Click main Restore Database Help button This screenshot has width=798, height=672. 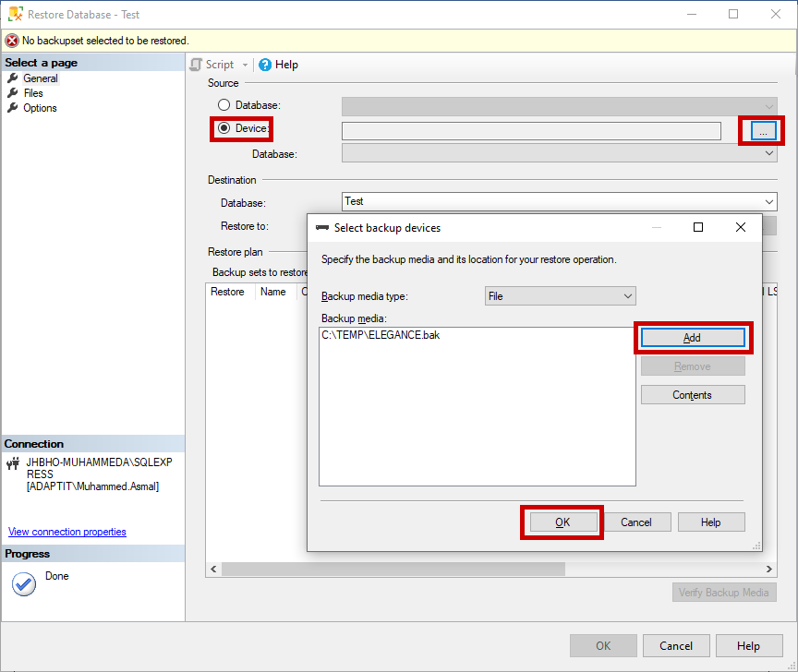(749, 645)
